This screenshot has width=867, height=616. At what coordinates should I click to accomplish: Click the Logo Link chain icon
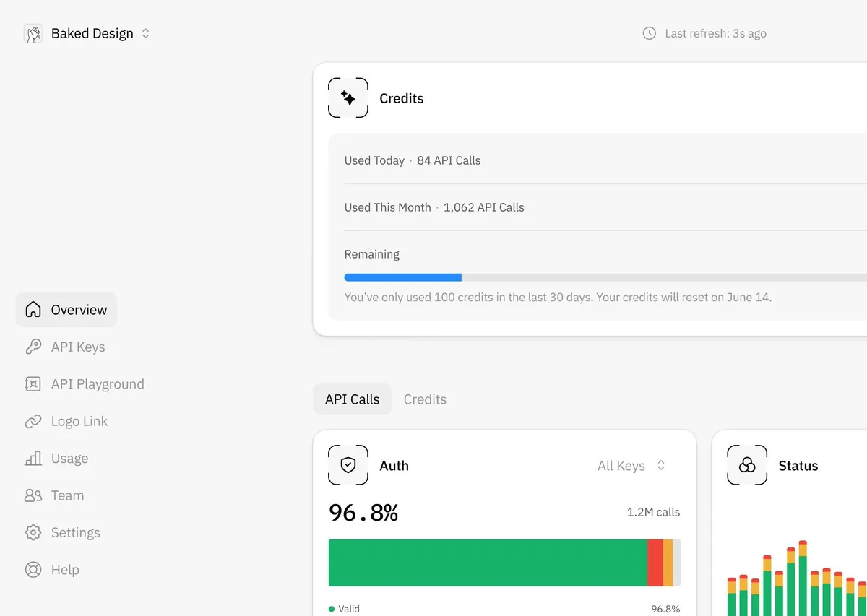point(33,421)
